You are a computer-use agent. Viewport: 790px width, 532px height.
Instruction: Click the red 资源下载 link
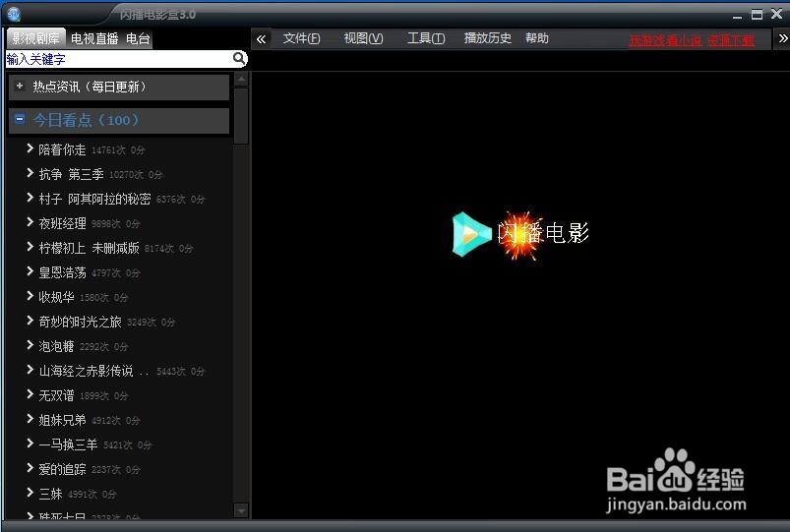click(x=731, y=40)
